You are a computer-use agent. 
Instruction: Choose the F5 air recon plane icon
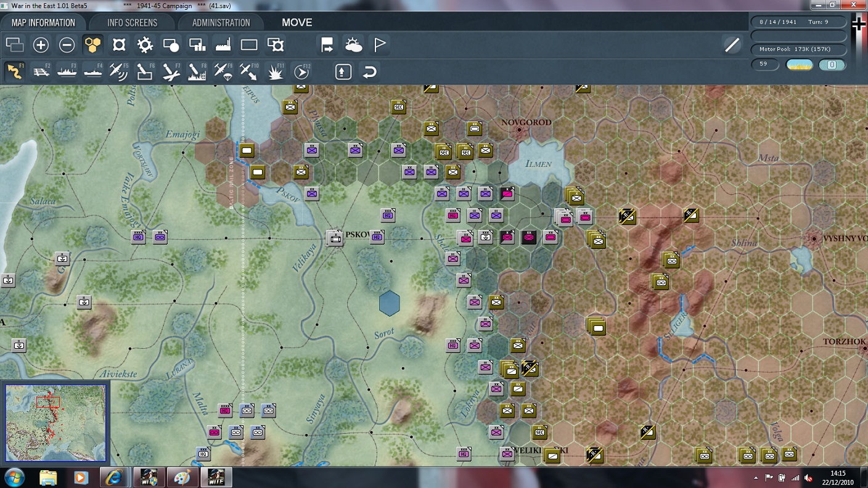tap(118, 71)
